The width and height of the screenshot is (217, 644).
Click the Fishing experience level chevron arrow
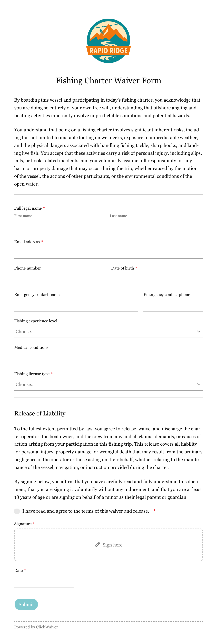(199, 331)
